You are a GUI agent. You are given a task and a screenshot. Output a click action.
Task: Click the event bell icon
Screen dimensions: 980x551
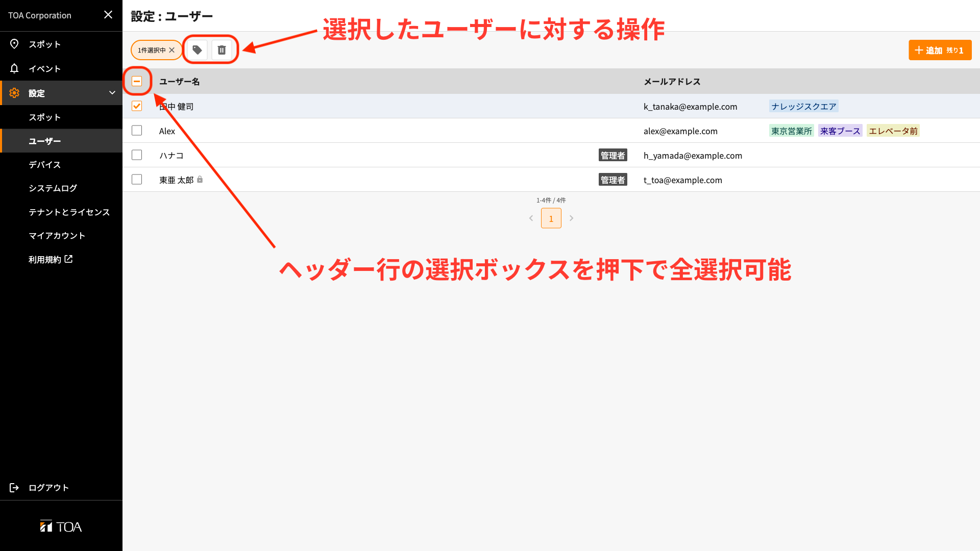(14, 68)
